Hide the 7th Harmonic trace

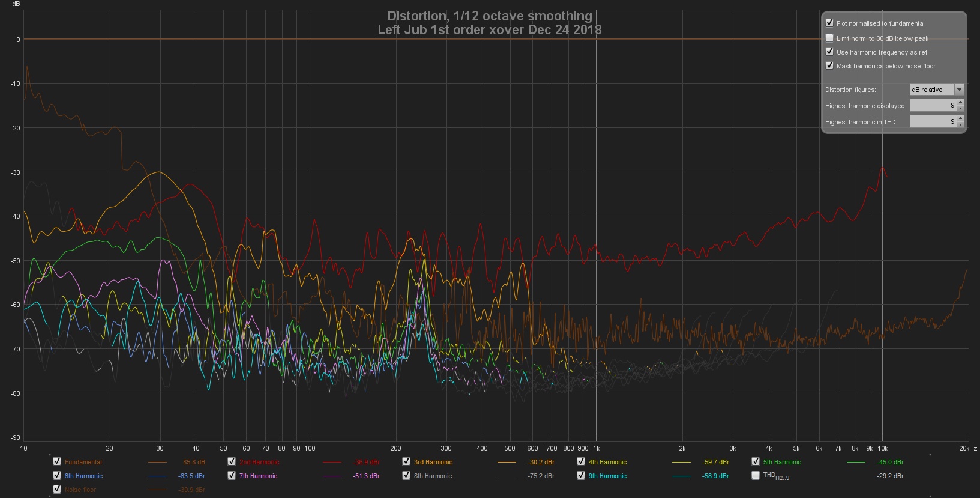232,475
